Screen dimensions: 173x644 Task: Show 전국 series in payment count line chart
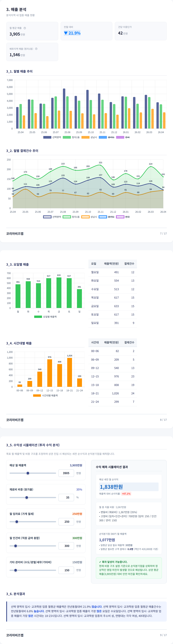[123, 217]
